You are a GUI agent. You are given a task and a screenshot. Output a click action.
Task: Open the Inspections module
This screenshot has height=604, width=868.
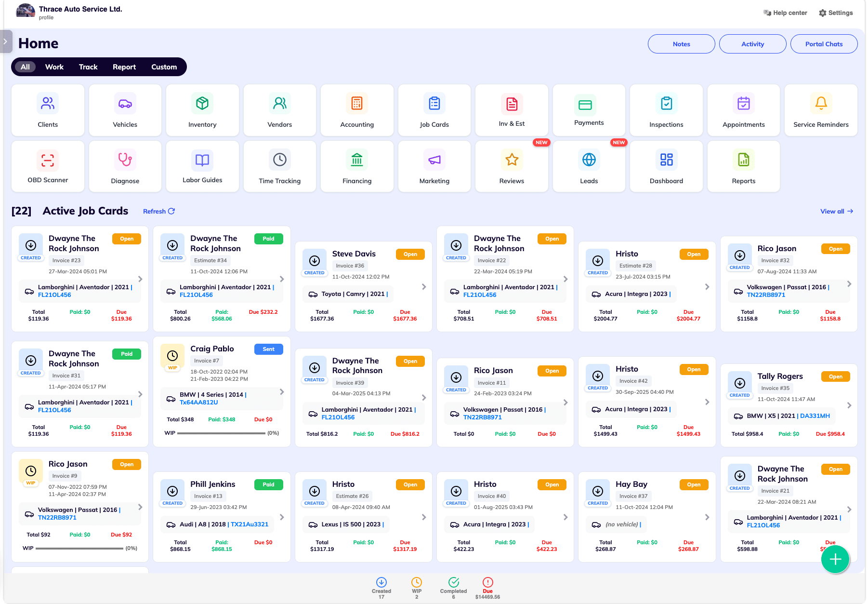666,110
